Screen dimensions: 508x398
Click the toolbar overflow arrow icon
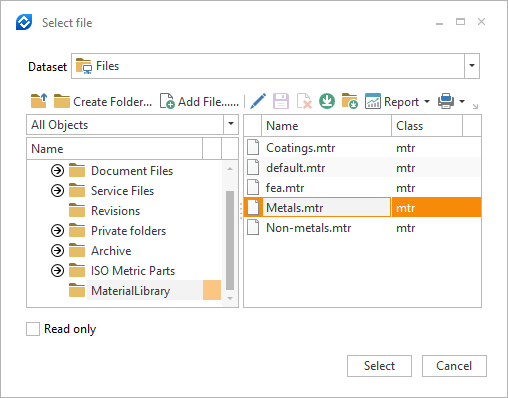(x=475, y=106)
